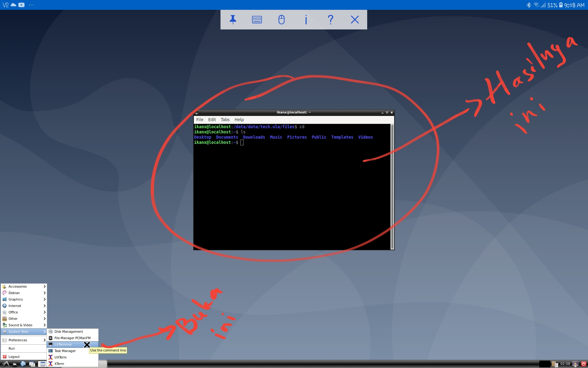Click the Graphics category icon
This screenshot has height=368, width=588.
pos(5,299)
